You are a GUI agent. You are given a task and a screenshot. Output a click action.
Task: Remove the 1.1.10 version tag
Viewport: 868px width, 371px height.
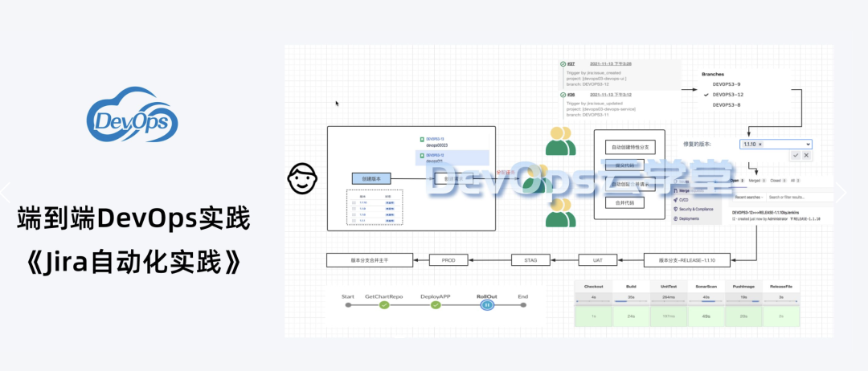coord(760,145)
